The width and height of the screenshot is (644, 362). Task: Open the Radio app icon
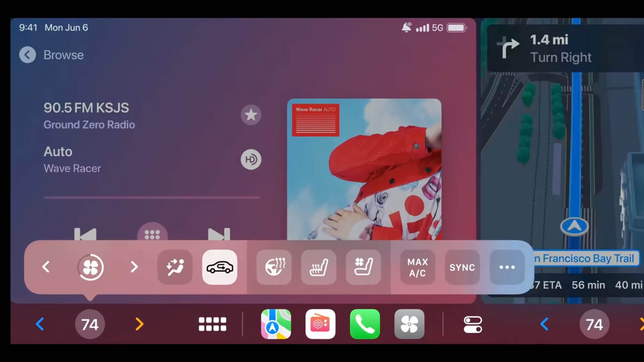pos(320,324)
